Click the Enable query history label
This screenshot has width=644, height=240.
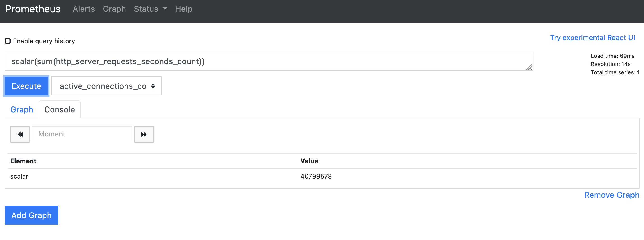click(44, 41)
